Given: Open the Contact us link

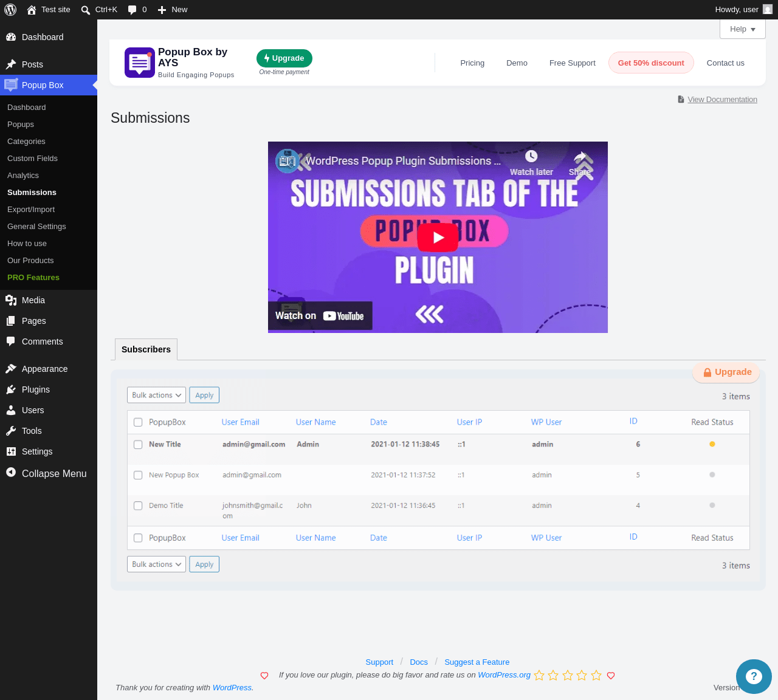Looking at the screenshot, I should click(726, 63).
